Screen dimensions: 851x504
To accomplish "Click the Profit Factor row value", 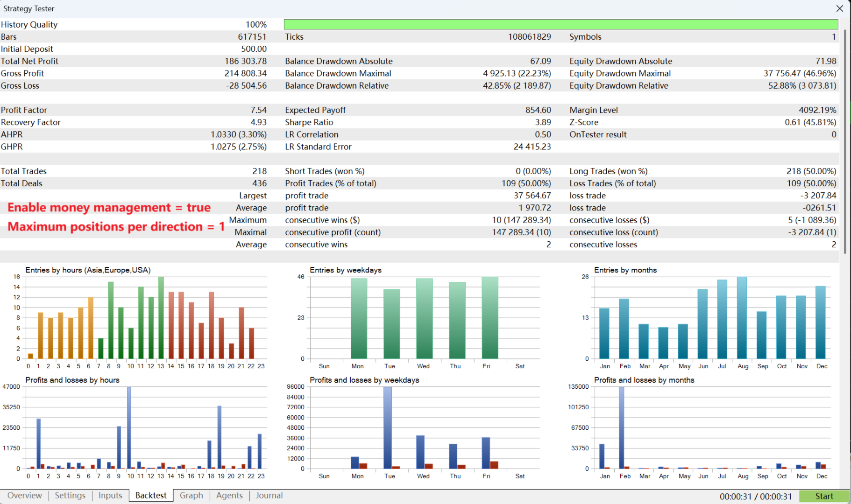I will 258,110.
